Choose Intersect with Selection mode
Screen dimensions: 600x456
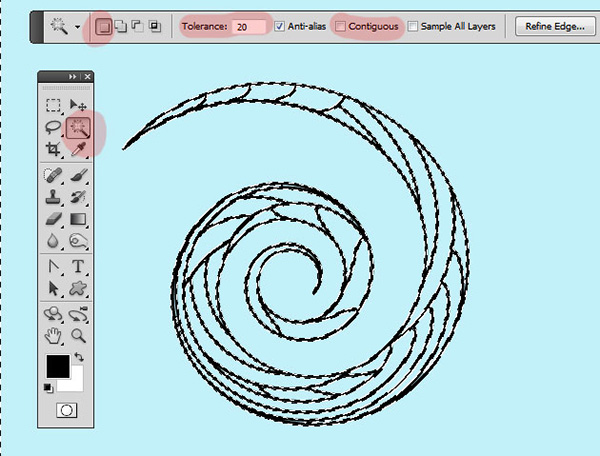[x=155, y=26]
